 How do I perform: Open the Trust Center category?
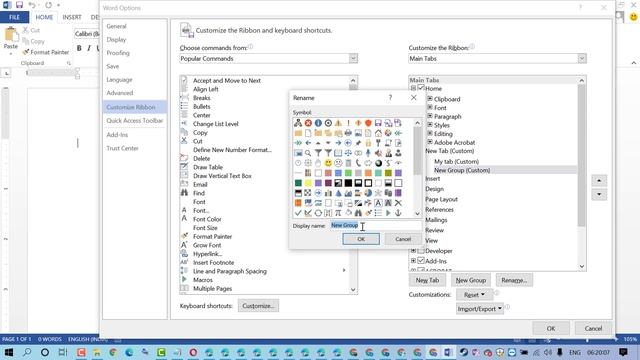122,148
